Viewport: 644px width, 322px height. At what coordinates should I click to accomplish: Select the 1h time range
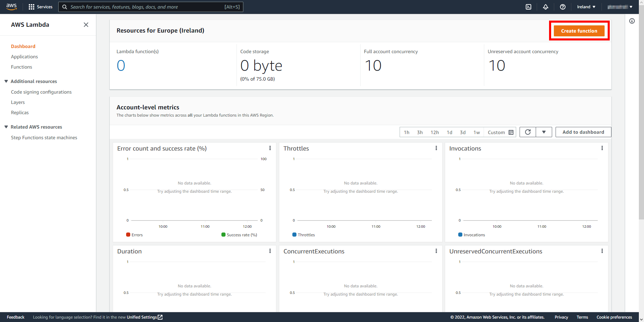406,132
